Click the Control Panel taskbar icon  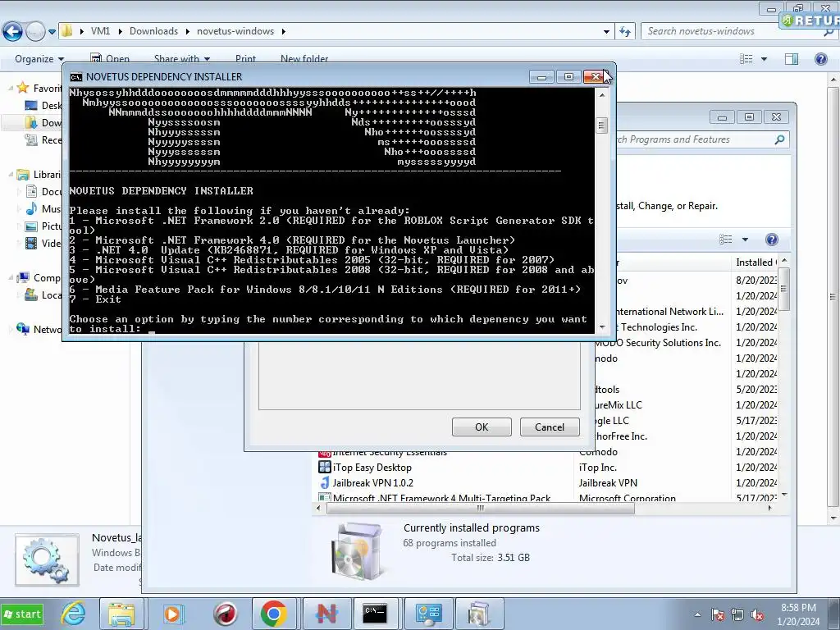tap(428, 614)
